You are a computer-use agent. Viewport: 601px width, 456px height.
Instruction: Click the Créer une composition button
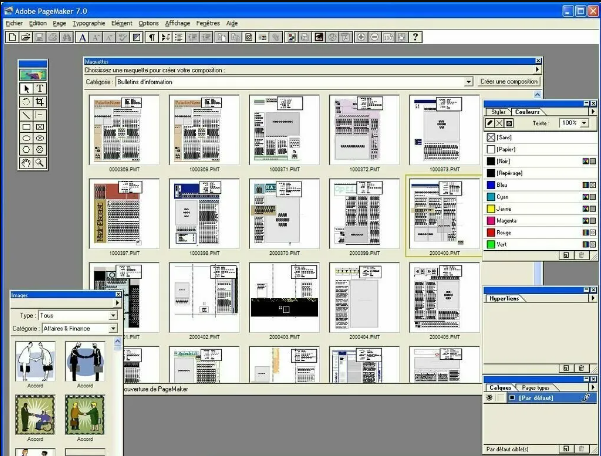[509, 82]
